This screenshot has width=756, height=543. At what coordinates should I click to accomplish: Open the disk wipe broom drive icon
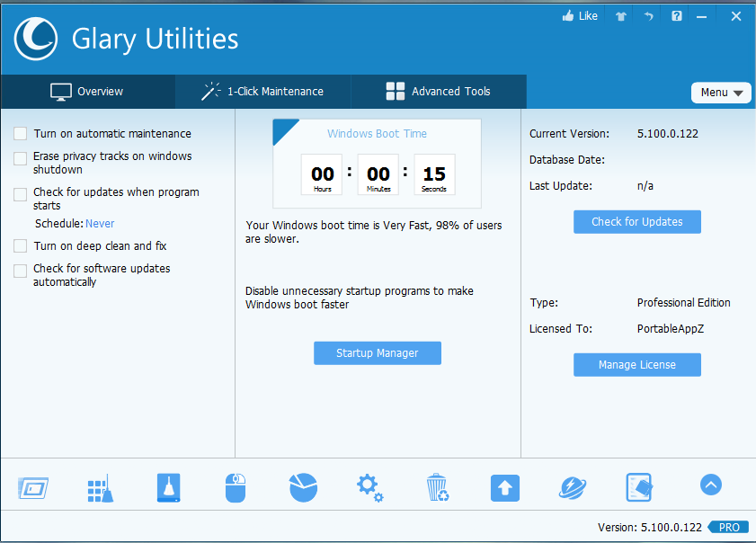tap(169, 487)
